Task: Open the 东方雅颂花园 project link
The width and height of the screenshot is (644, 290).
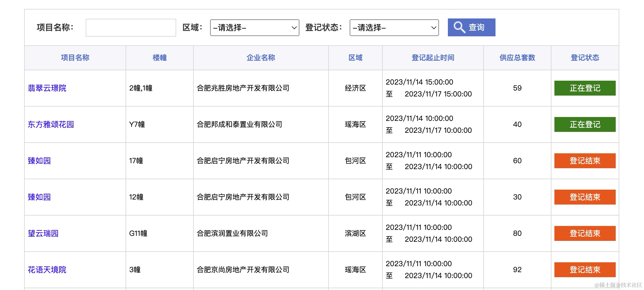Action: coord(51,124)
